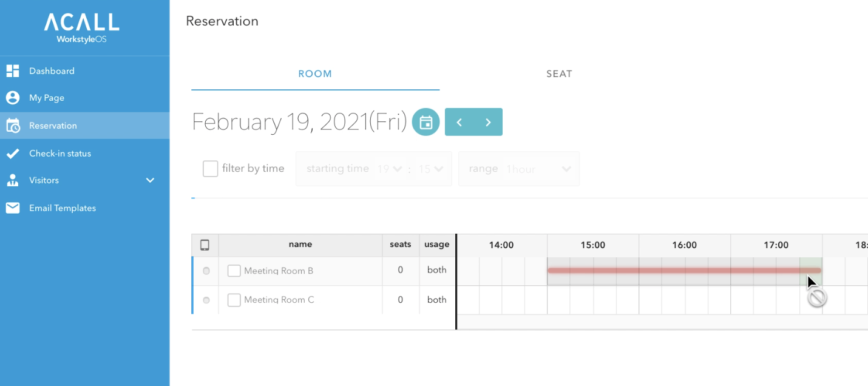868x386 pixels.
Task: Click the Check-in status checkmark icon
Action: (x=13, y=154)
